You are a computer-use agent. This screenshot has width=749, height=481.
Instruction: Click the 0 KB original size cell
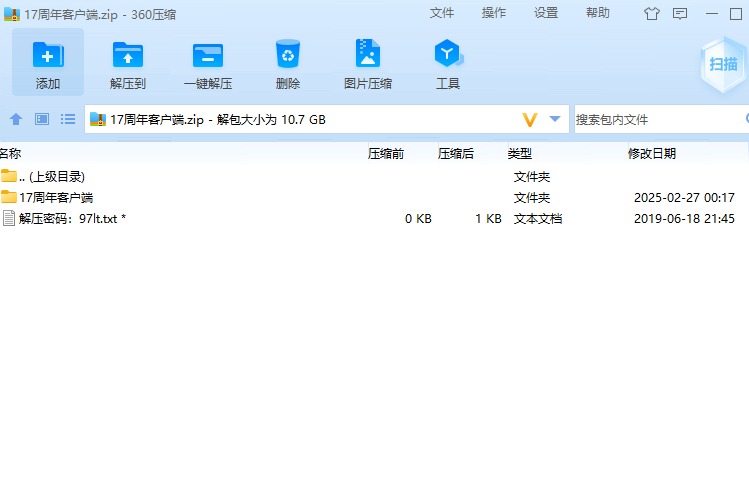[x=418, y=219]
